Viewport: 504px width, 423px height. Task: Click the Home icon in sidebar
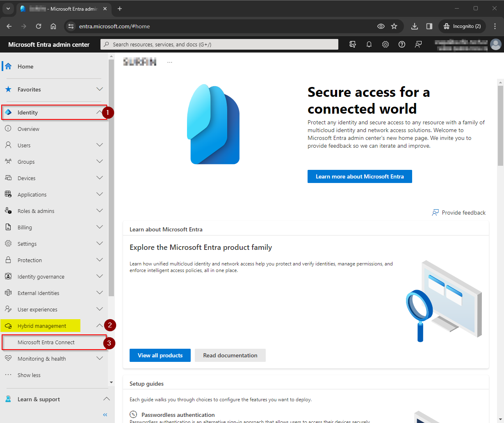[8, 66]
